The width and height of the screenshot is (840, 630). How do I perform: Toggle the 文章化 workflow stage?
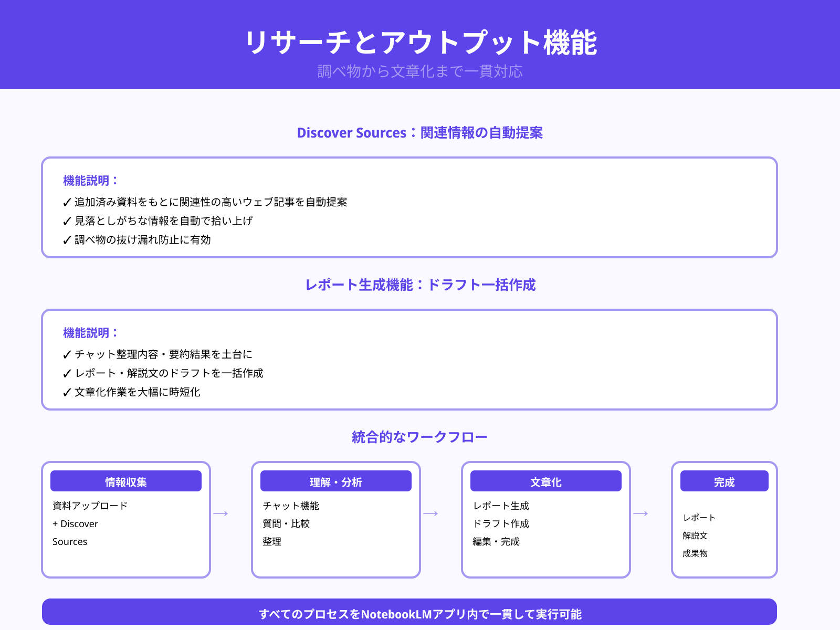click(x=546, y=520)
